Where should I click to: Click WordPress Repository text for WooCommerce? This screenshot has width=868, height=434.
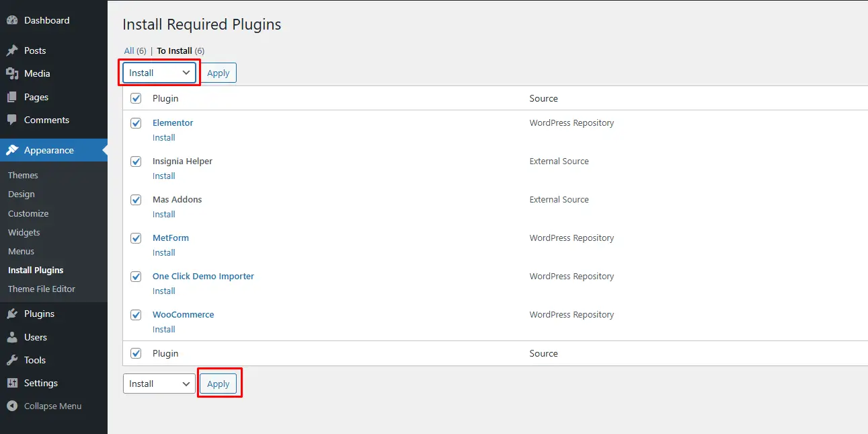(571, 314)
